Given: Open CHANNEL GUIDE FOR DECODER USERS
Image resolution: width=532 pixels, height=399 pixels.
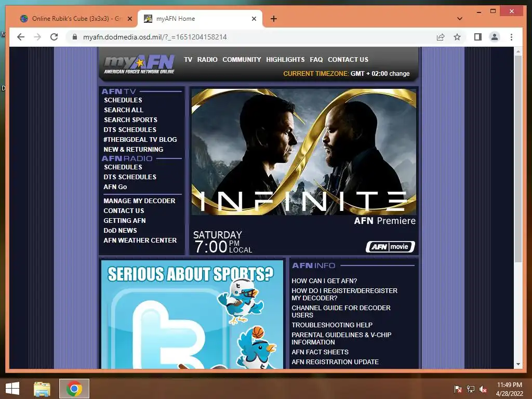Looking at the screenshot, I should 341,312.
